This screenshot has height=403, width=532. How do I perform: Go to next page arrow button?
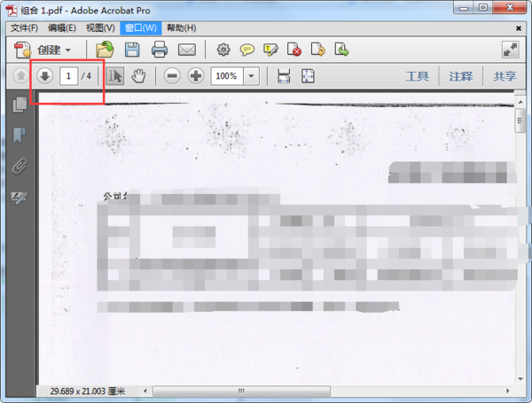45,75
